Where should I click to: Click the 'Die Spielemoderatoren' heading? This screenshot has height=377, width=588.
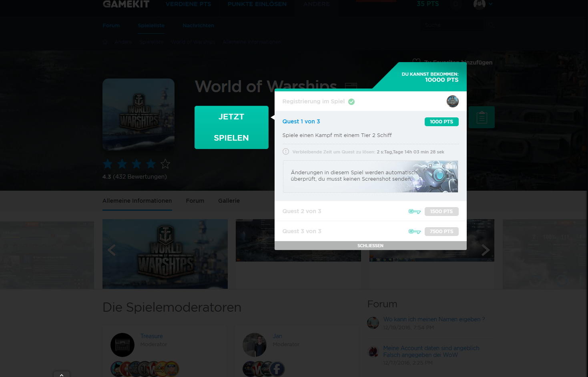click(x=172, y=307)
